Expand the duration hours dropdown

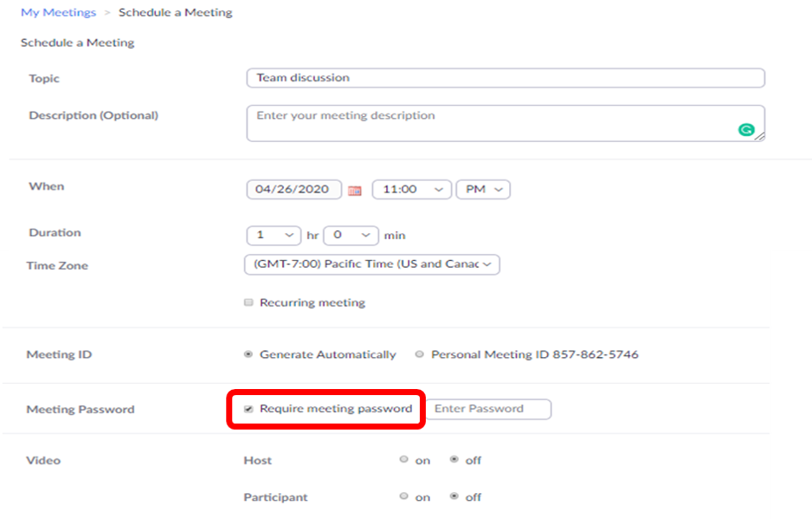tap(274, 236)
